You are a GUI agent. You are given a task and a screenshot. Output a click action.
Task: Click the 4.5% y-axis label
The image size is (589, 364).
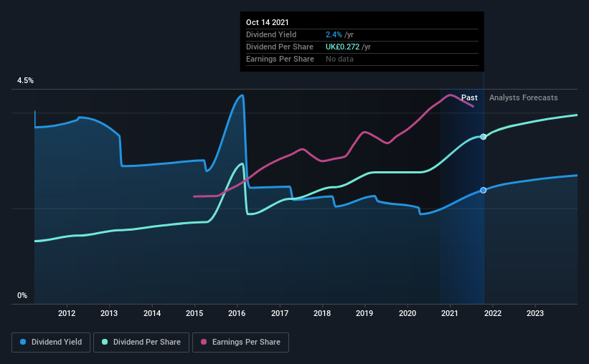(x=25, y=81)
